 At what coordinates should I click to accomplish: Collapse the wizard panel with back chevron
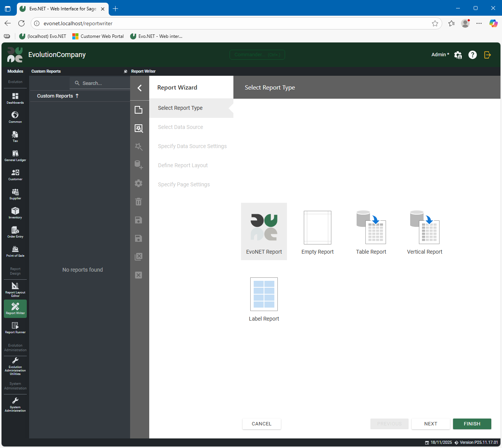pos(140,88)
